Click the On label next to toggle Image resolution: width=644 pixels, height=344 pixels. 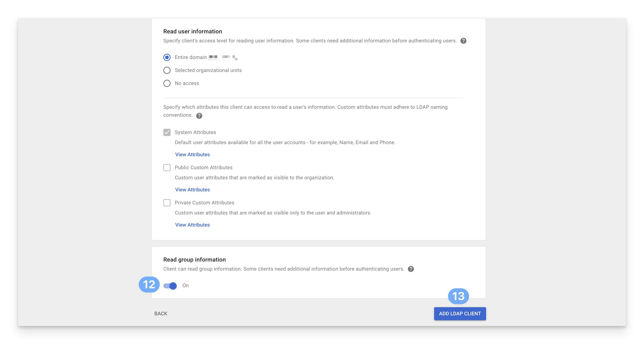click(x=186, y=285)
